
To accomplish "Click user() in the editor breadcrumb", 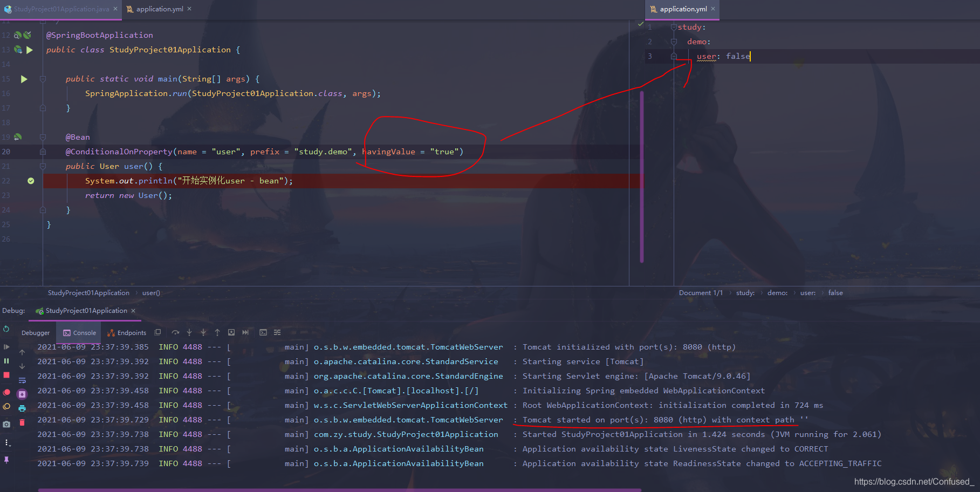I will (x=151, y=293).
